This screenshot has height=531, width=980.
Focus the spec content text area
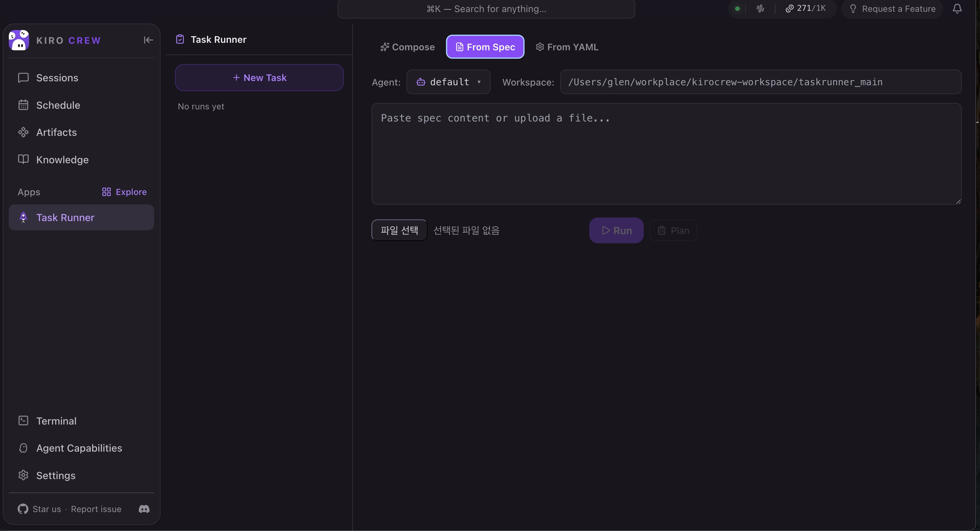pos(666,154)
